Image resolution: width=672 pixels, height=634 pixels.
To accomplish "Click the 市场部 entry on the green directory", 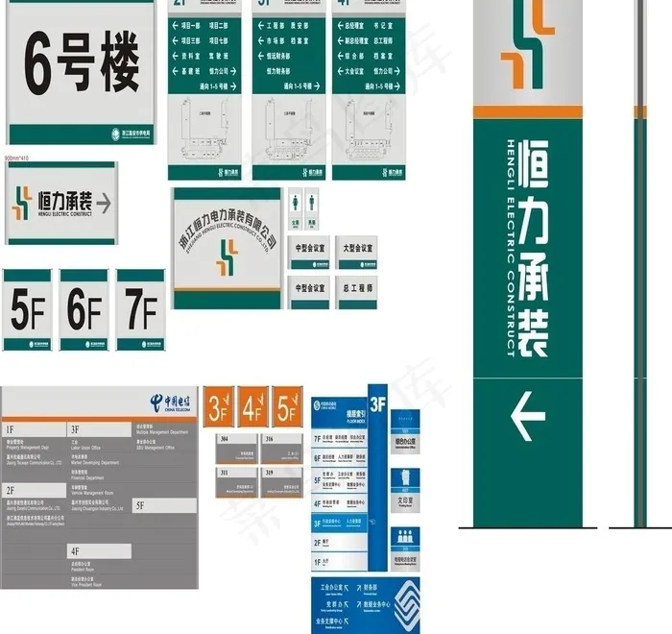I will pyautogui.click(x=276, y=40).
